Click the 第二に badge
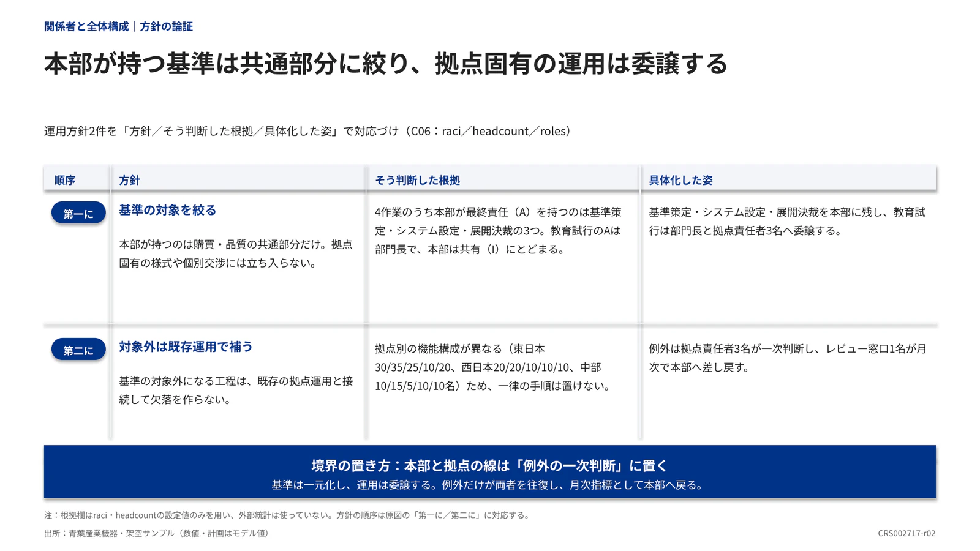Viewport: 980px width, 551px height. tap(78, 350)
